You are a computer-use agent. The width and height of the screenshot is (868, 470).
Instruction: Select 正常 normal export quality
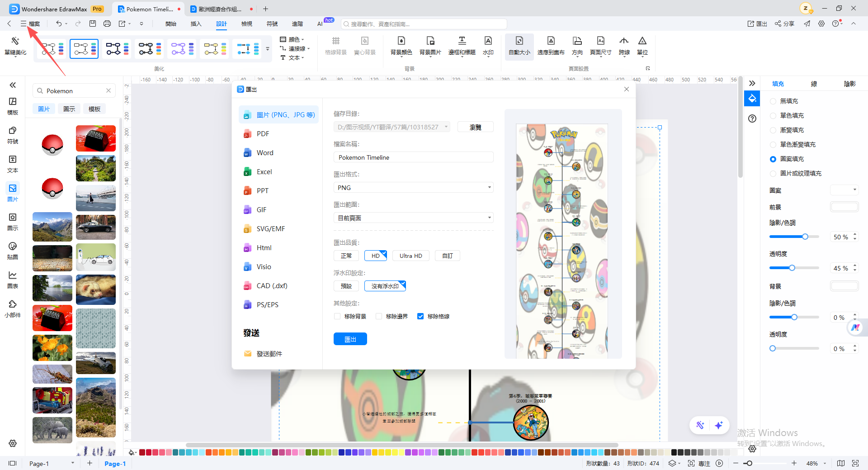tap(346, 256)
